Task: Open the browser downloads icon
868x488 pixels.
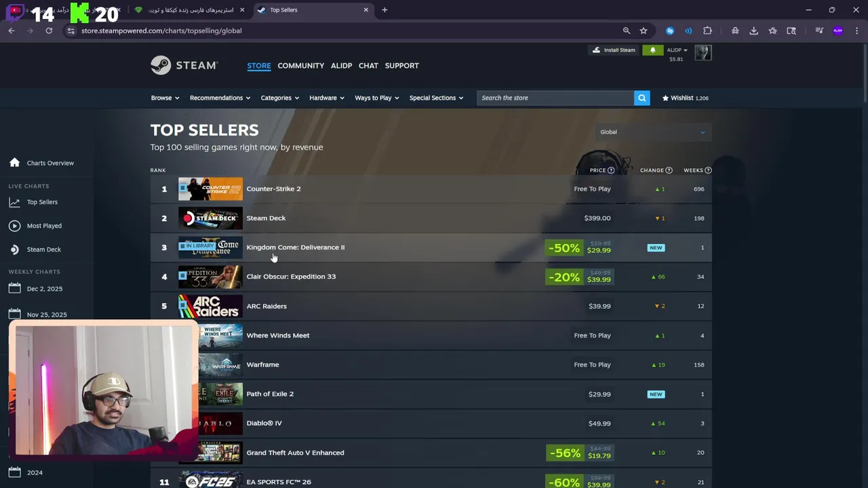Action: [753, 30]
